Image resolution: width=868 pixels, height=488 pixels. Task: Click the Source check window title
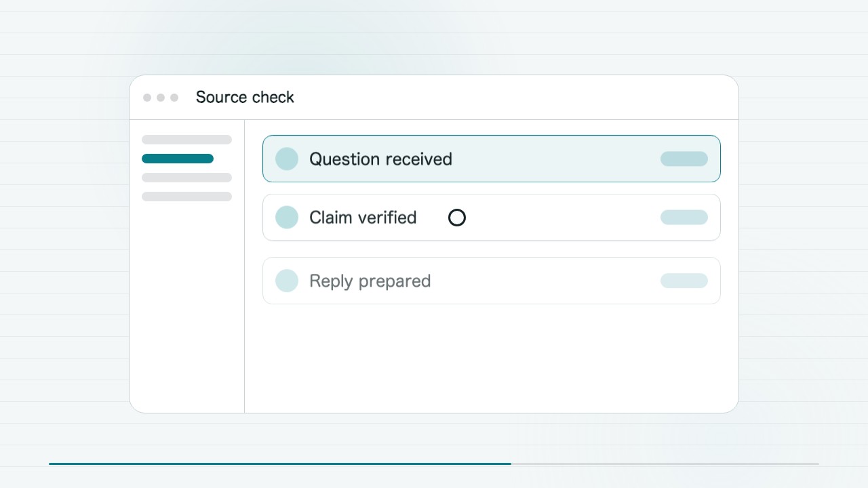point(245,97)
